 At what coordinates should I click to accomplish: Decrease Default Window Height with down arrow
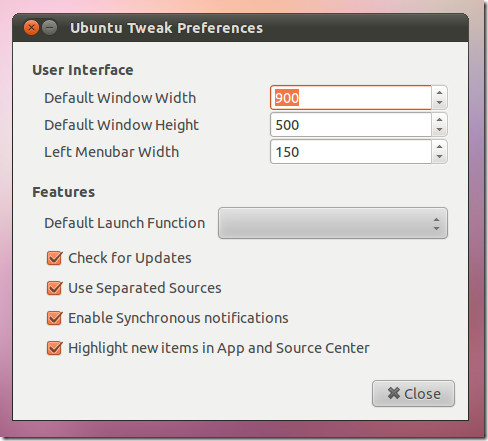[x=439, y=130]
